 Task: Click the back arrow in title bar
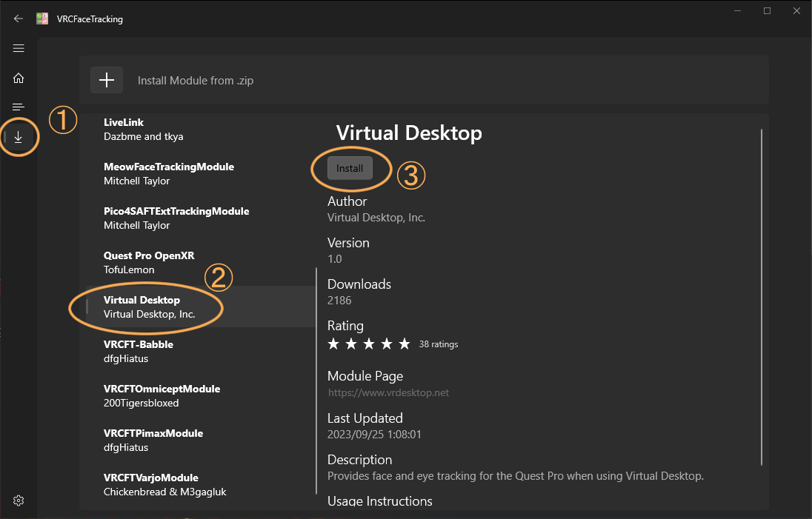pos(18,19)
